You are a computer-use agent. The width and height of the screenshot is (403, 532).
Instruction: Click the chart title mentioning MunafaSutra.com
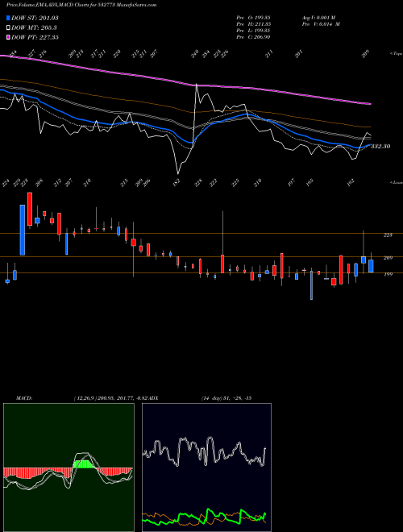(x=81, y=5)
